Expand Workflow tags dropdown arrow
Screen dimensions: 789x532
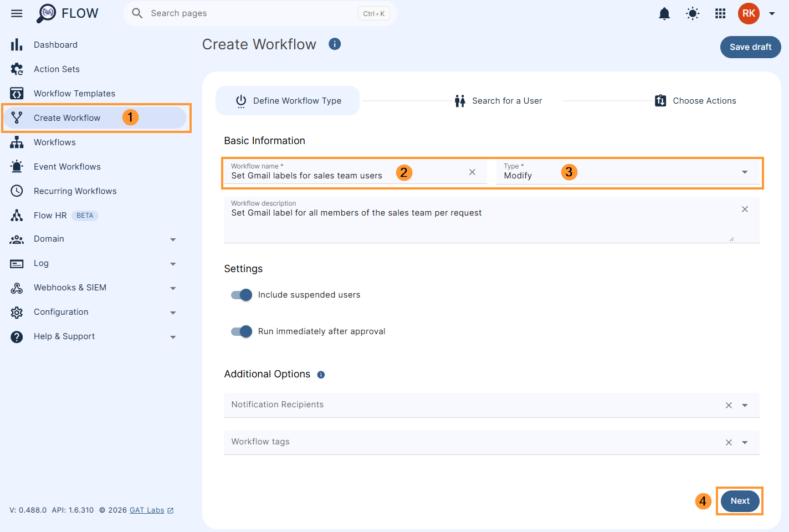(x=745, y=442)
